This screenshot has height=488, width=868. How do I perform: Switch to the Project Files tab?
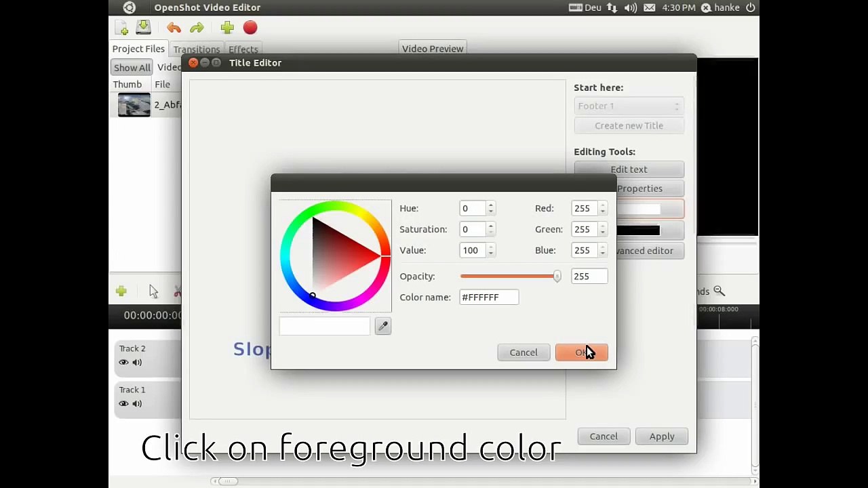(x=138, y=49)
